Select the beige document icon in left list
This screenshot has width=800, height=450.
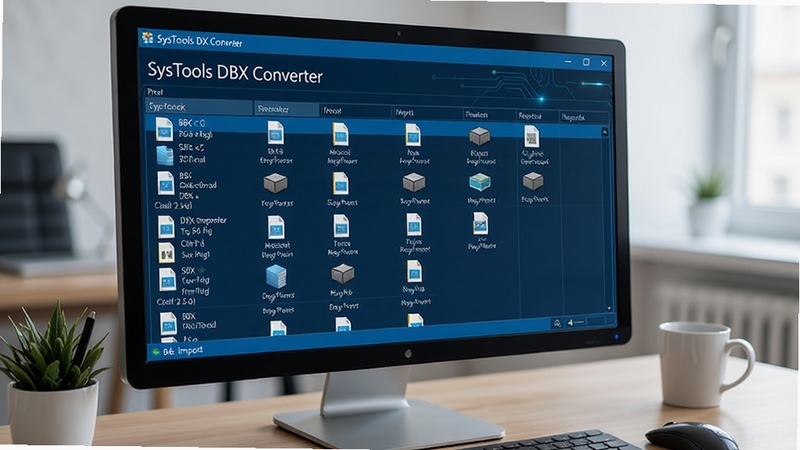166,253
